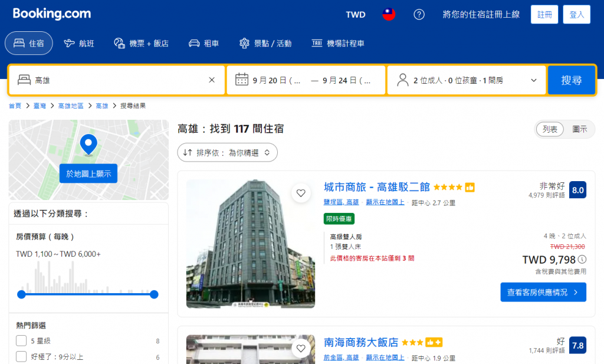This screenshot has width=604, height=364.
Task: Switch results to 圖示 grid view
Action: [x=579, y=129]
